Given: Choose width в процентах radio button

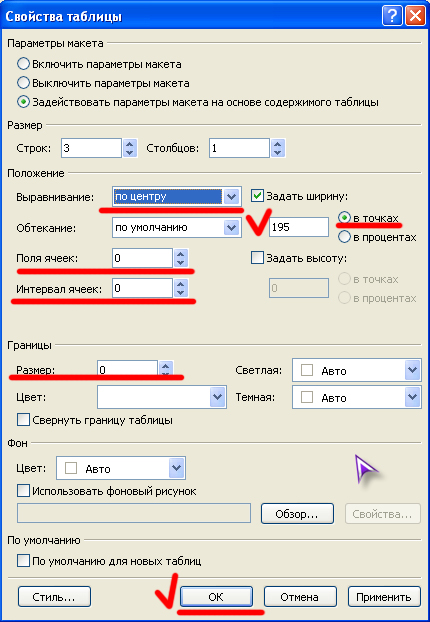Looking at the screenshot, I should [344, 237].
